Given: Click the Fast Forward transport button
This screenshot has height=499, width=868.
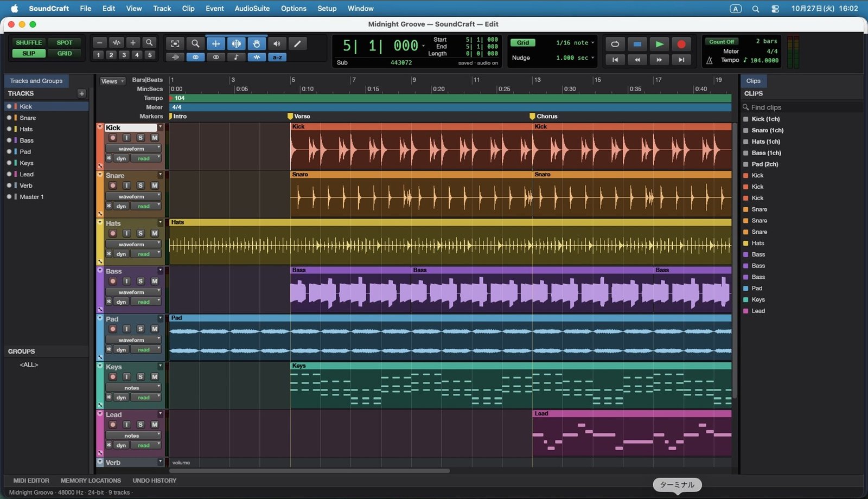Looking at the screenshot, I should tap(659, 60).
